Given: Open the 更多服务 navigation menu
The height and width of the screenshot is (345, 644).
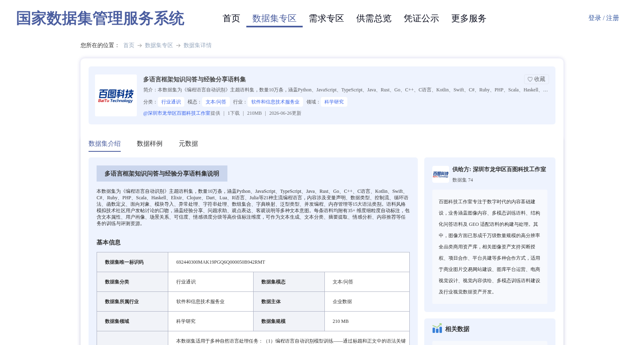Looking at the screenshot, I should pos(469,19).
